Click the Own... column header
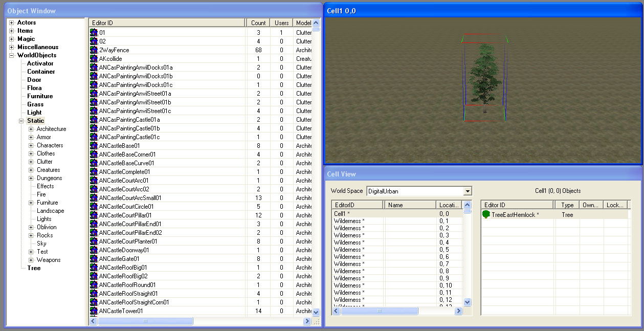 (x=592, y=205)
